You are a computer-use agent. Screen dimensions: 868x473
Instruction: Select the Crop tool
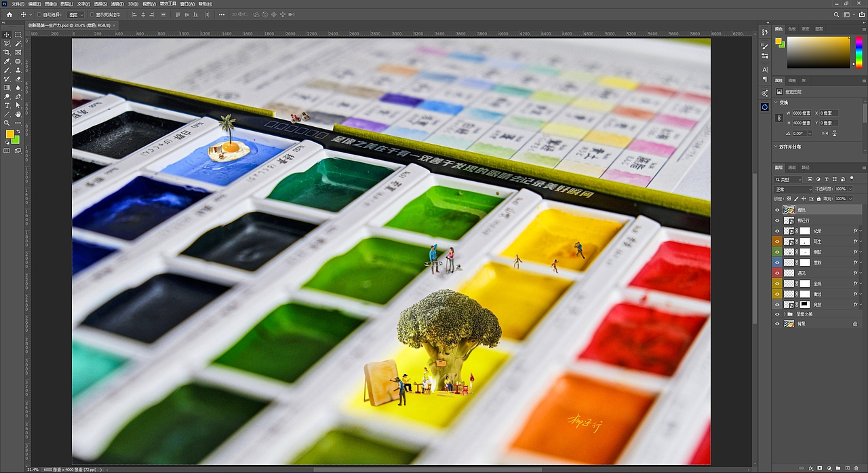(x=7, y=52)
